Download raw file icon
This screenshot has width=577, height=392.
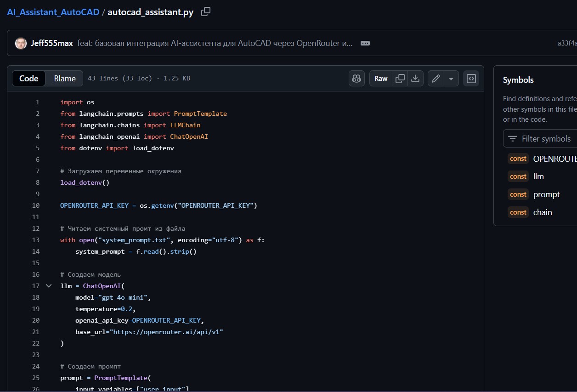pyautogui.click(x=415, y=79)
